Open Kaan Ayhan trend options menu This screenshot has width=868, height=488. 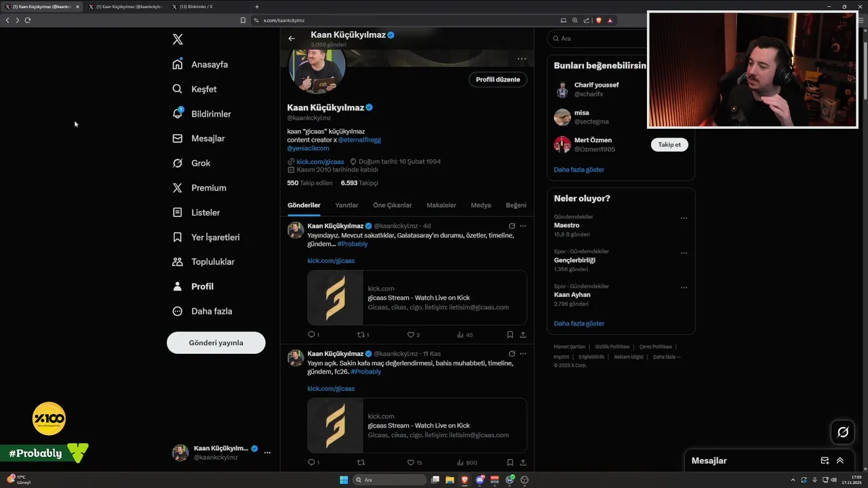pyautogui.click(x=684, y=287)
